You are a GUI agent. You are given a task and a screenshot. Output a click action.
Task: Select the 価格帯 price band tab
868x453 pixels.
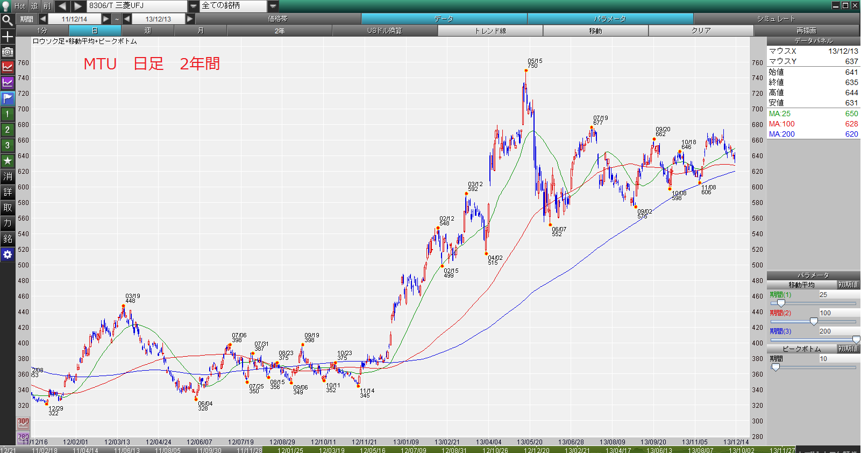pyautogui.click(x=278, y=19)
